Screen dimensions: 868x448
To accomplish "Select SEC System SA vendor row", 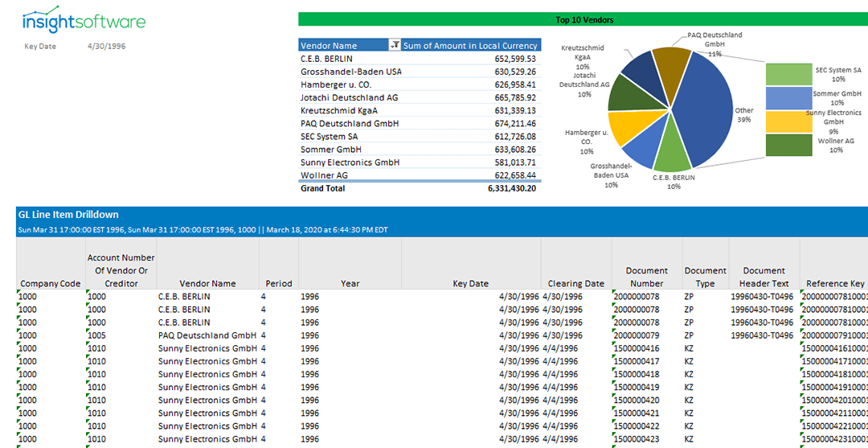I will pyautogui.click(x=420, y=136).
